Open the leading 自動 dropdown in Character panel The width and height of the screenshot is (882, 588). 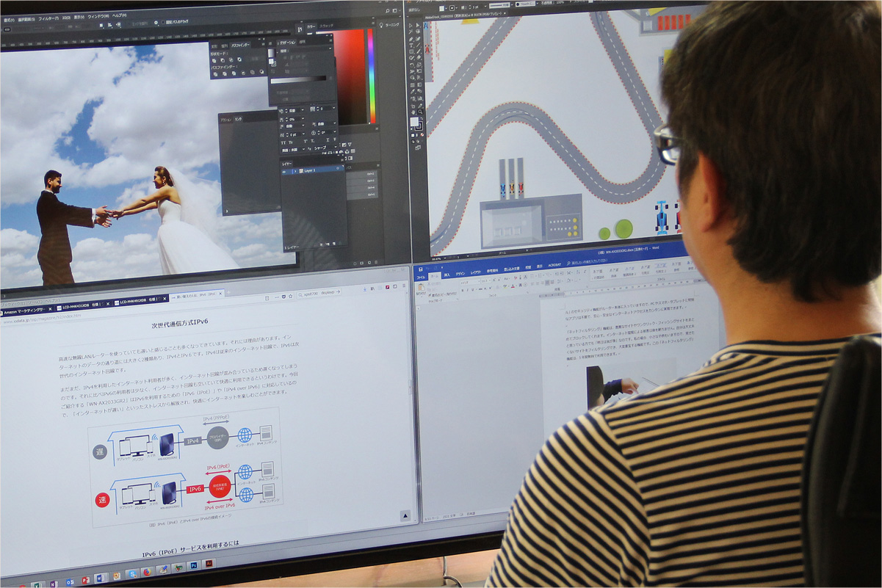coord(294,110)
